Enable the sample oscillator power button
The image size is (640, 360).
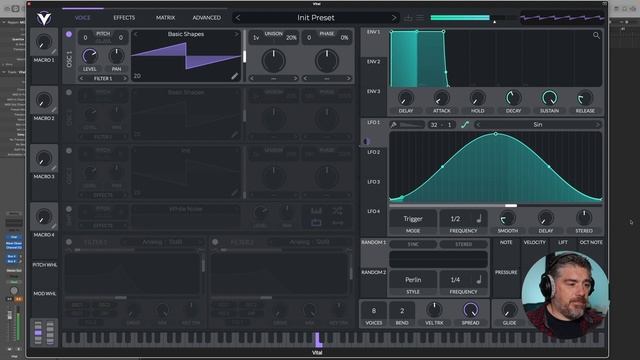tap(69, 209)
